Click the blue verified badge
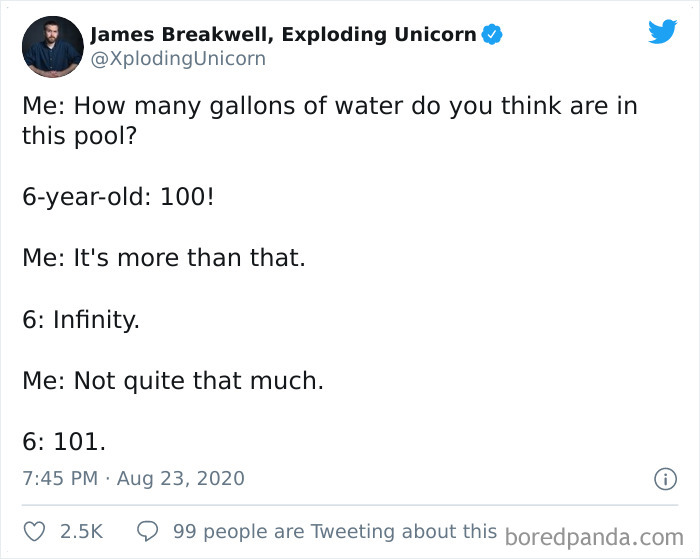The height and width of the screenshot is (559, 700). pyautogui.click(x=492, y=35)
